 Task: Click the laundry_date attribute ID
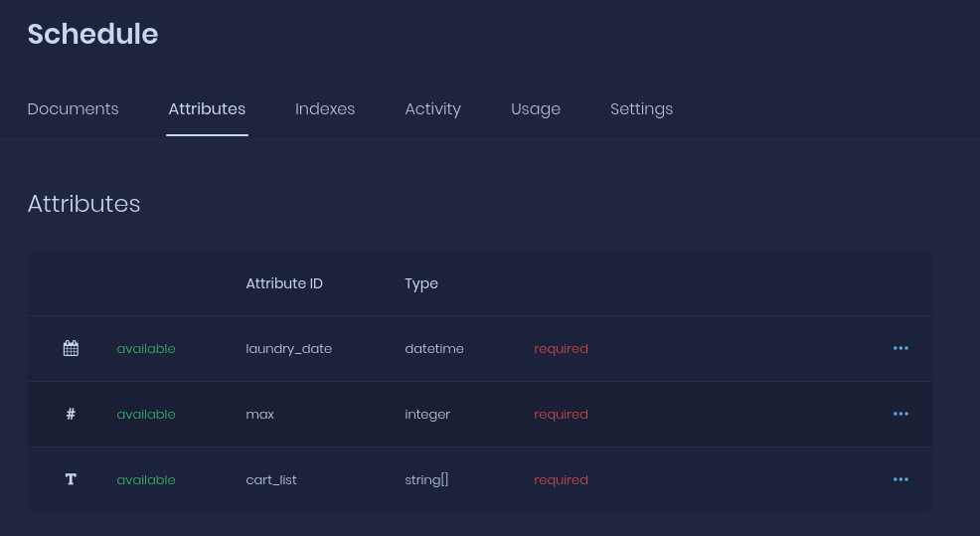click(289, 349)
